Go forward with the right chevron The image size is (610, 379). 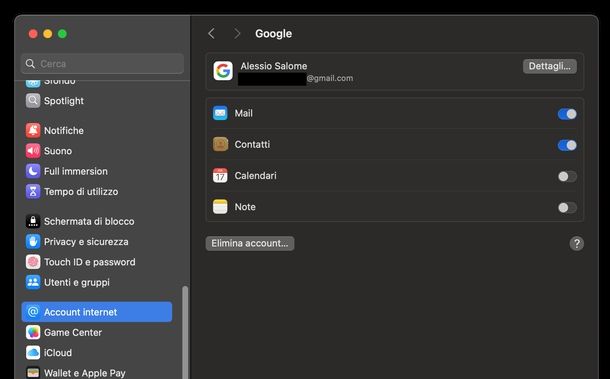(237, 33)
